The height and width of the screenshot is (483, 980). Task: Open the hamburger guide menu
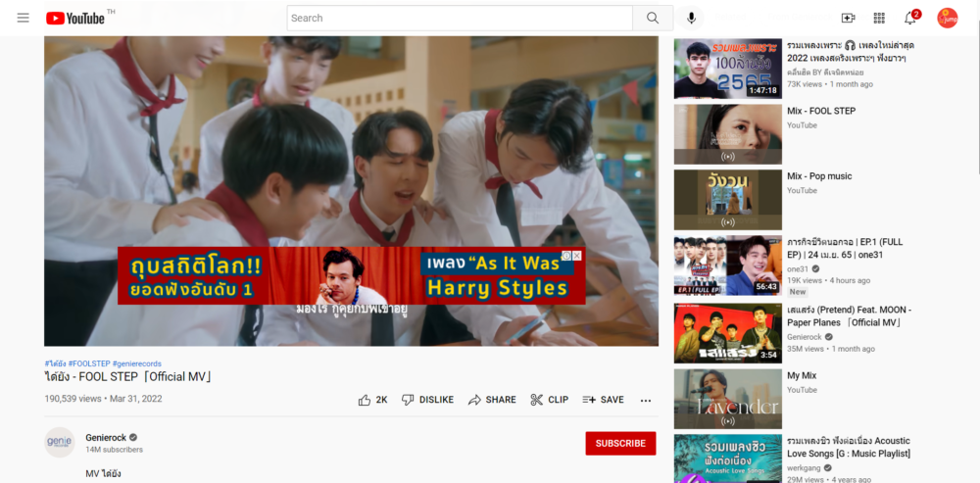24,18
